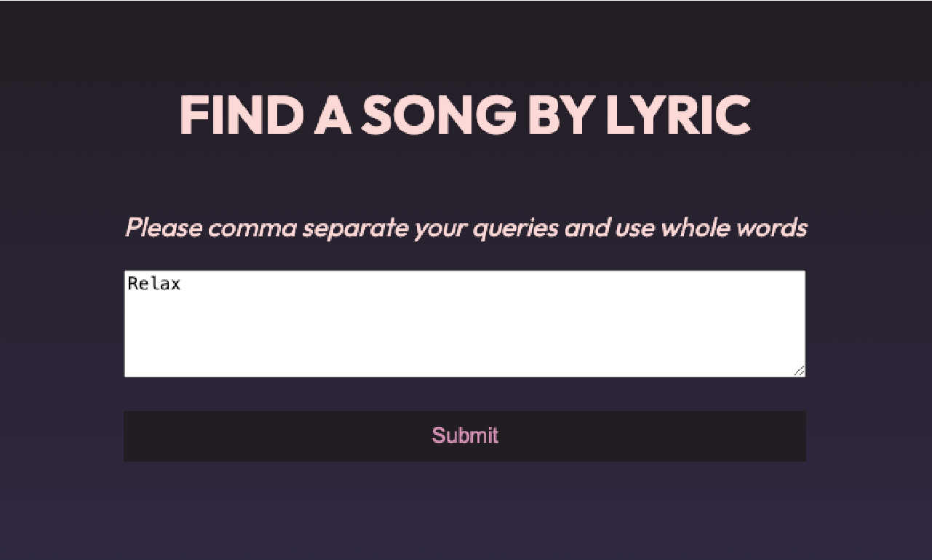
Task: Click the lyric search text area
Action: [465, 322]
